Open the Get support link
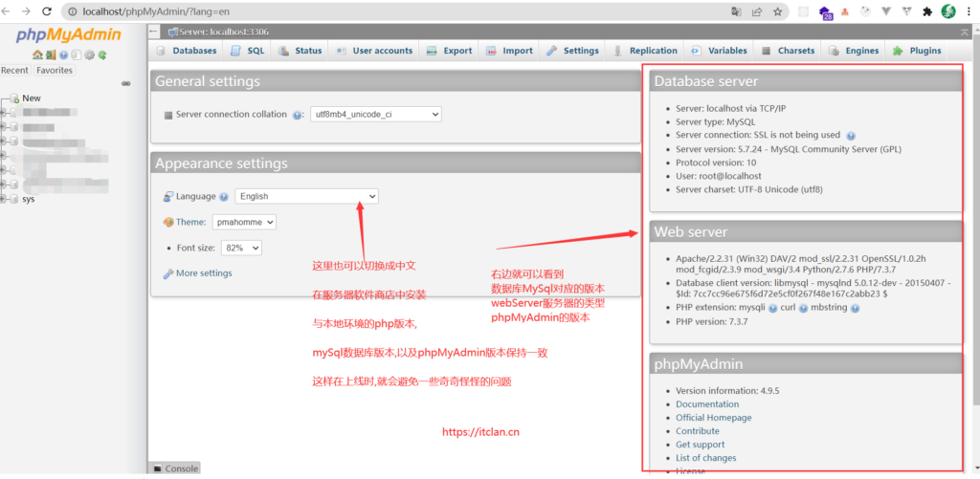Viewport: 980px width, 479px height. pyautogui.click(x=700, y=445)
